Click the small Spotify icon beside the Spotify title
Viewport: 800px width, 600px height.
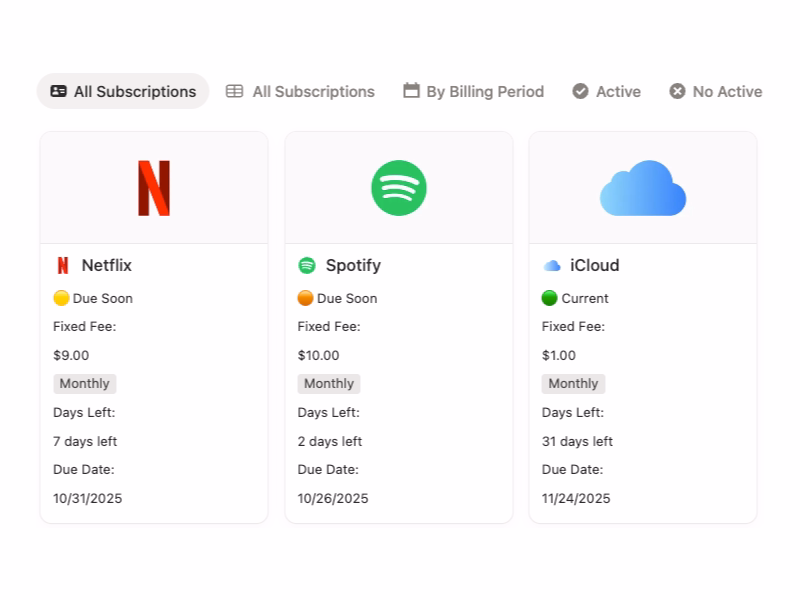(x=309, y=265)
